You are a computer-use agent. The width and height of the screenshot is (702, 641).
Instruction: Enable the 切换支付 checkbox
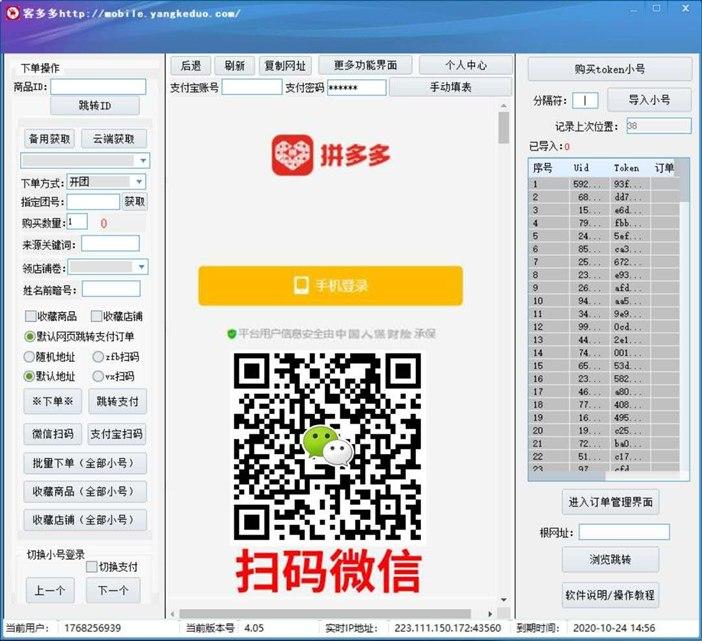point(91,567)
